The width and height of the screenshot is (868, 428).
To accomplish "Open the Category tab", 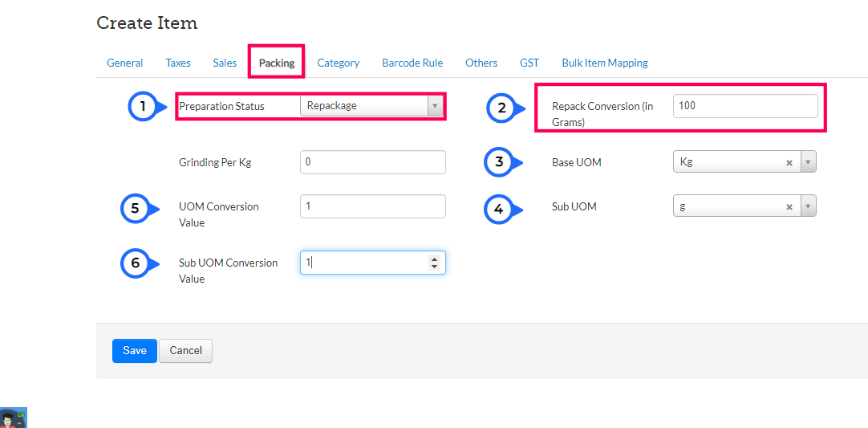I will pos(338,63).
